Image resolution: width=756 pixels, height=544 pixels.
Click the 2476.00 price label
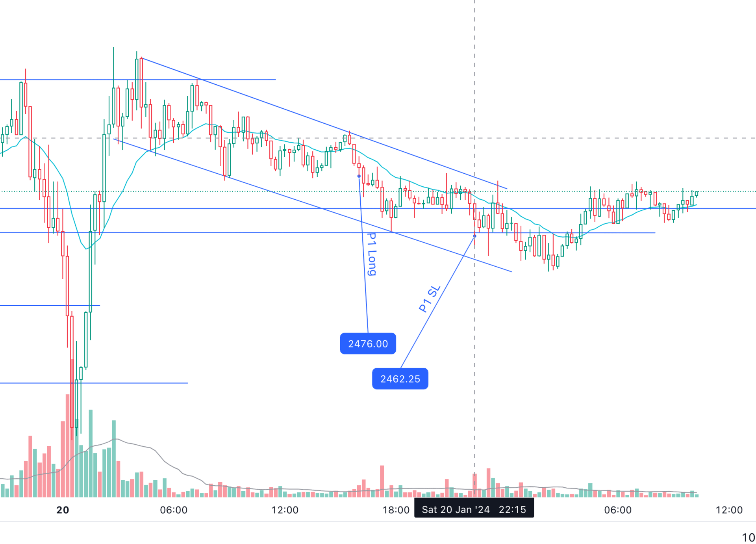click(368, 343)
